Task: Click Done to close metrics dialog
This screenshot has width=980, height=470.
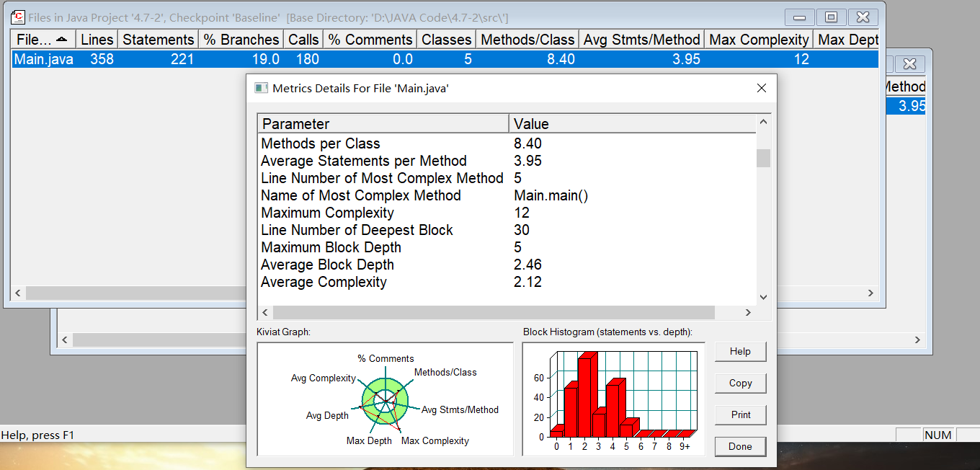Action: pyautogui.click(x=740, y=446)
